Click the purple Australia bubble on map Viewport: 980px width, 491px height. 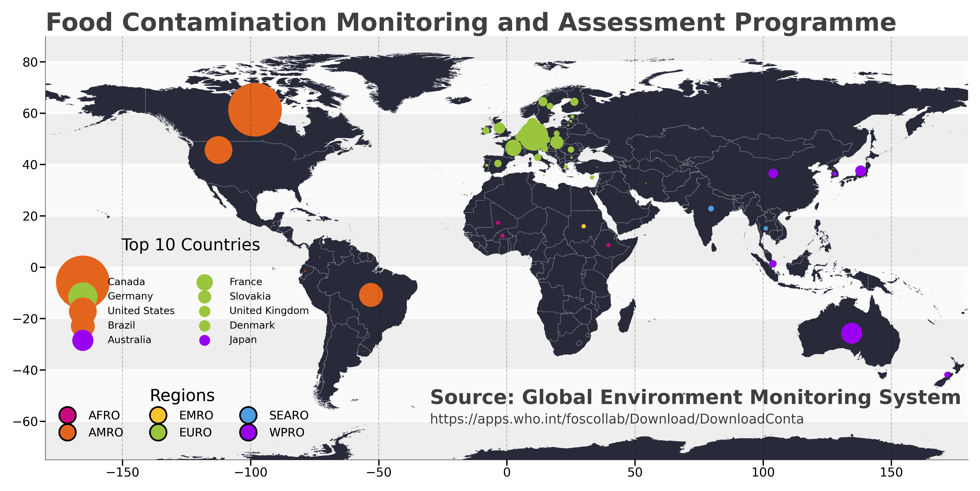point(851,333)
